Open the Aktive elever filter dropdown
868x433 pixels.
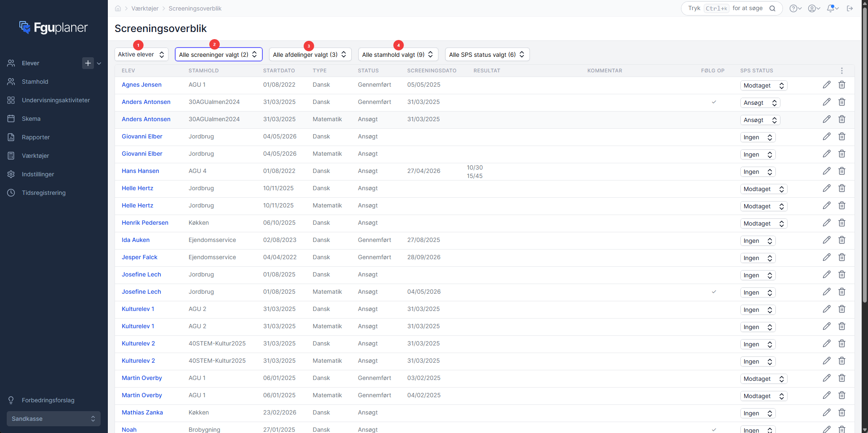point(142,54)
